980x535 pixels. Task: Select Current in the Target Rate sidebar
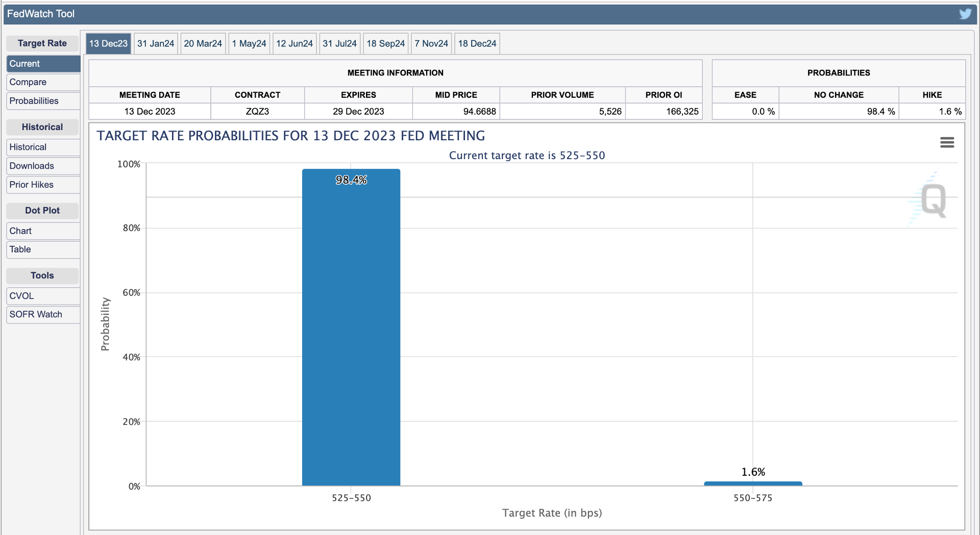coord(43,64)
